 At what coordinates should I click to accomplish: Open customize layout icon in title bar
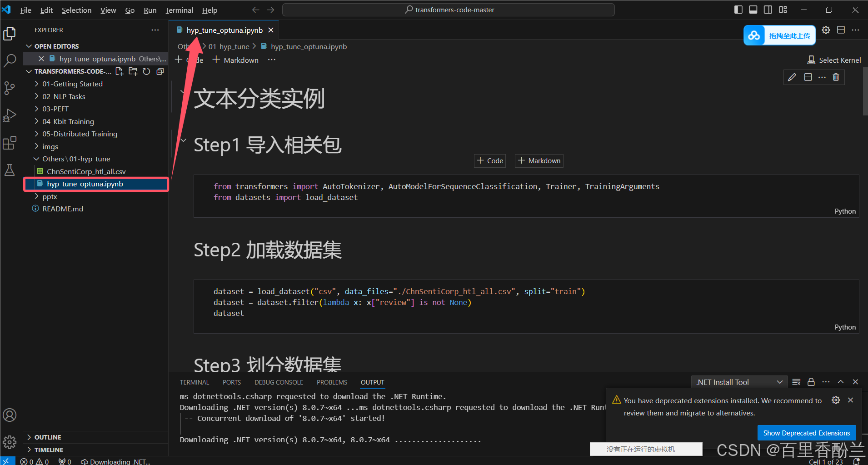(783, 10)
